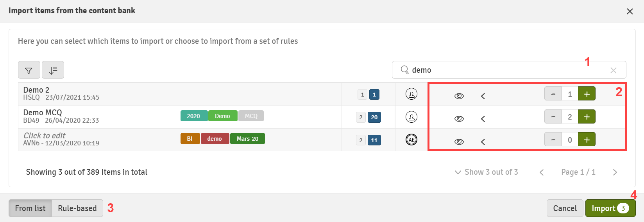
Task: Preview Demo 2 with the eye icon
Action: point(459,96)
